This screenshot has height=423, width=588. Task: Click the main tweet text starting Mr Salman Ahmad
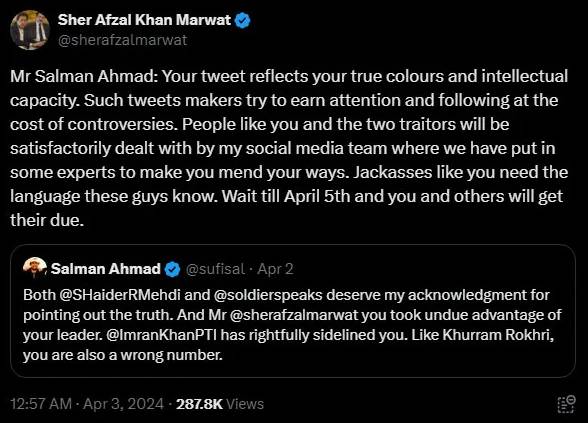[x=289, y=148]
